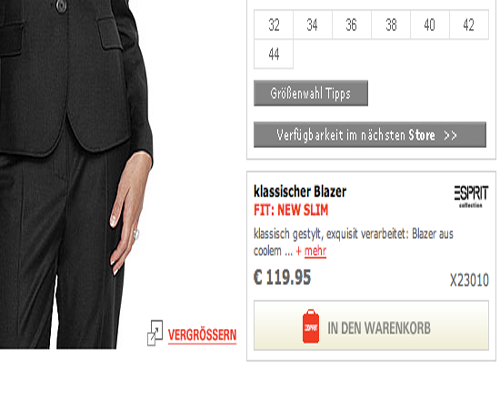Select size 34
Screen dimensions: 500x400
click(x=313, y=25)
